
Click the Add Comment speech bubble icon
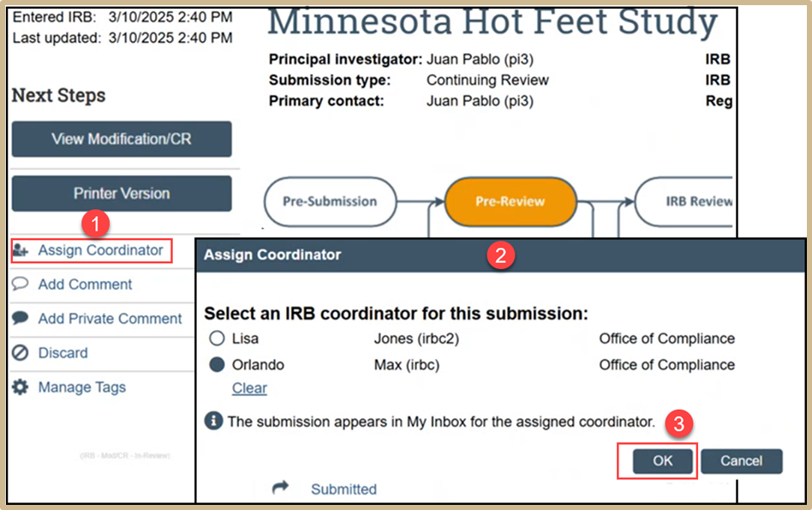point(21,285)
